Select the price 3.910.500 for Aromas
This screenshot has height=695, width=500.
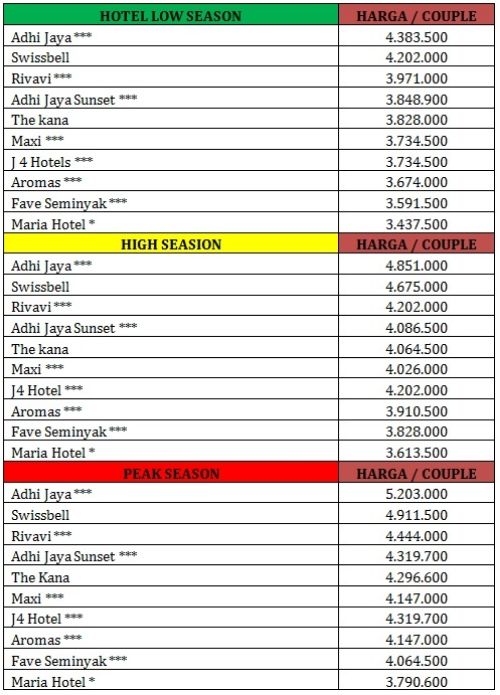tap(416, 411)
